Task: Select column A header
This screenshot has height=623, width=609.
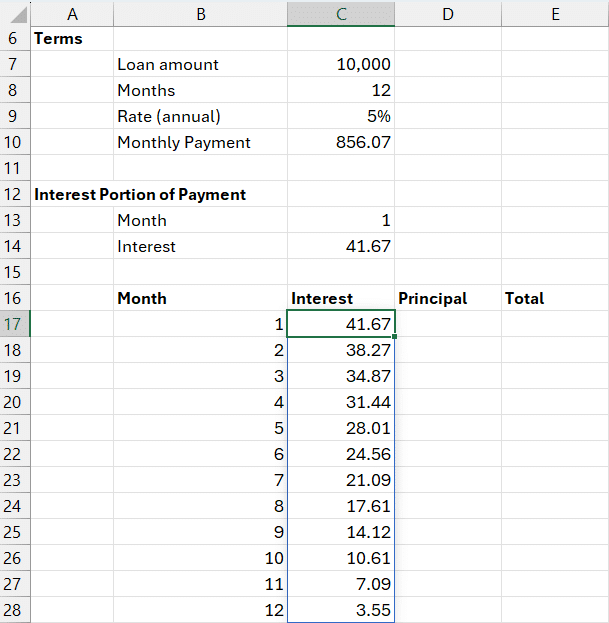Action: pyautogui.click(x=72, y=13)
